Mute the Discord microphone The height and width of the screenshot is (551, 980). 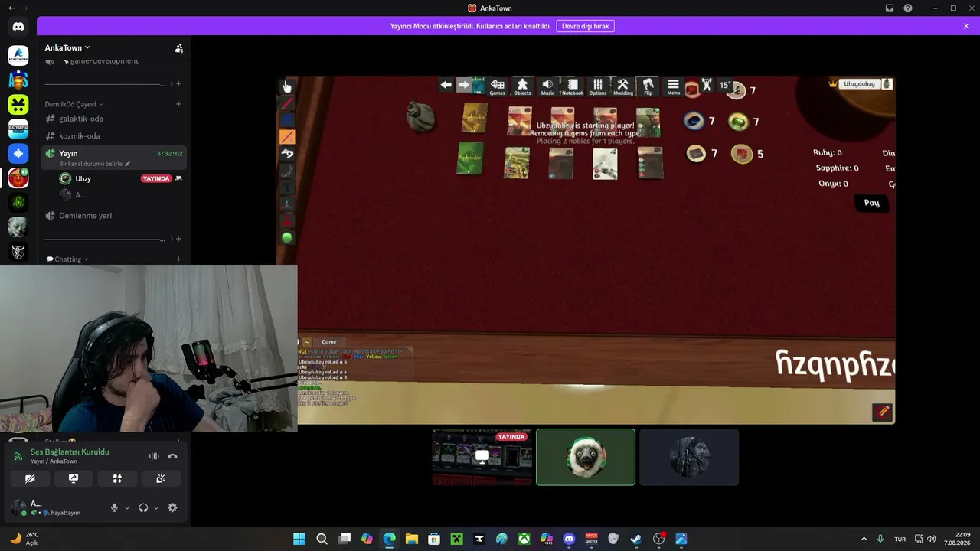click(114, 507)
